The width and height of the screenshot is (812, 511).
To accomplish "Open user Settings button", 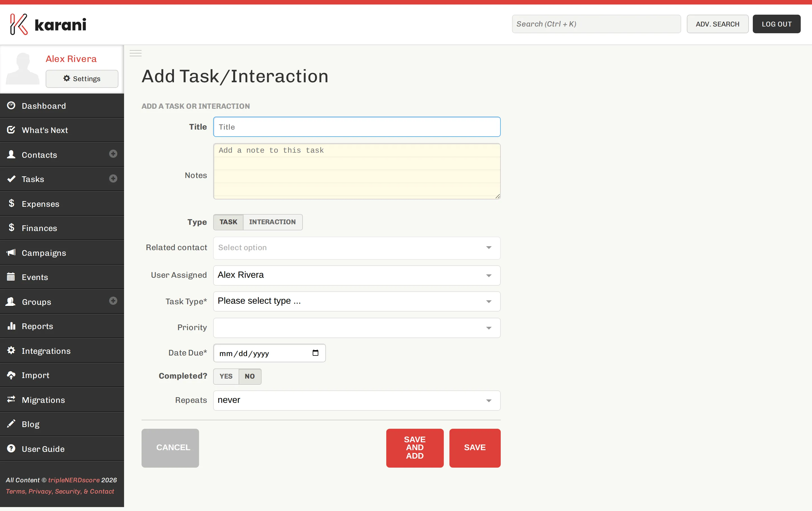I will 82,79.
